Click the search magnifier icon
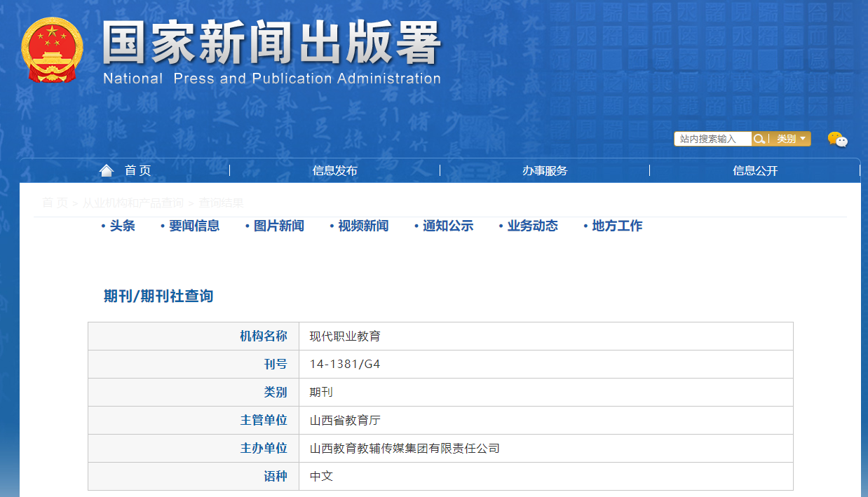 [x=759, y=139]
